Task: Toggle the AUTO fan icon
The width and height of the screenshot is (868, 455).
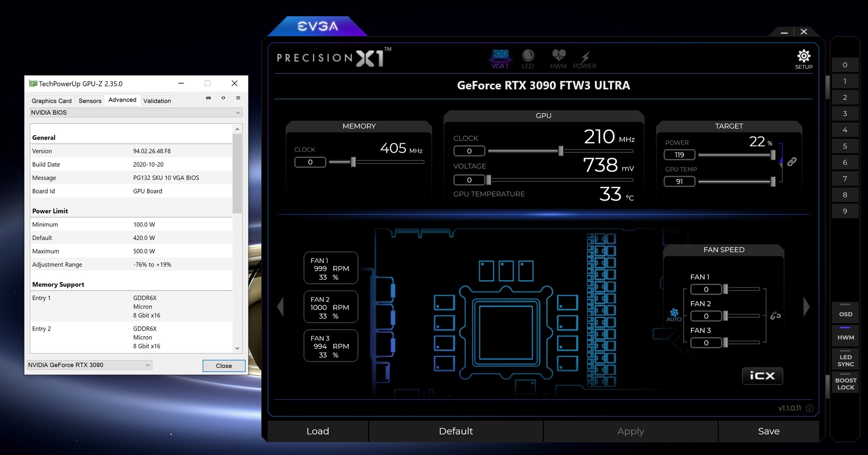Action: pos(674,315)
